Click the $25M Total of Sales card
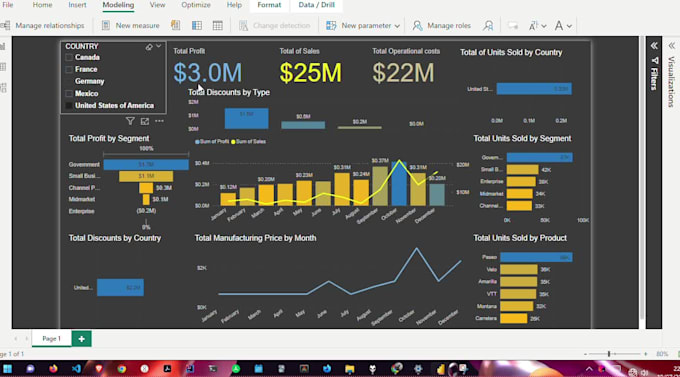The image size is (680, 377). (311, 72)
